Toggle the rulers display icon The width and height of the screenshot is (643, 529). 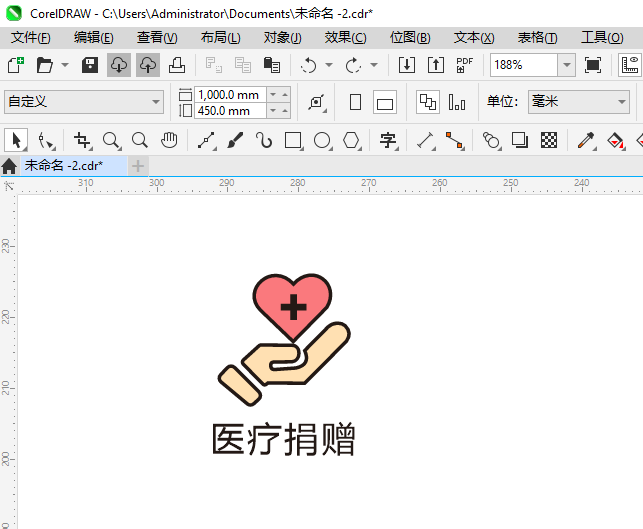coord(630,65)
